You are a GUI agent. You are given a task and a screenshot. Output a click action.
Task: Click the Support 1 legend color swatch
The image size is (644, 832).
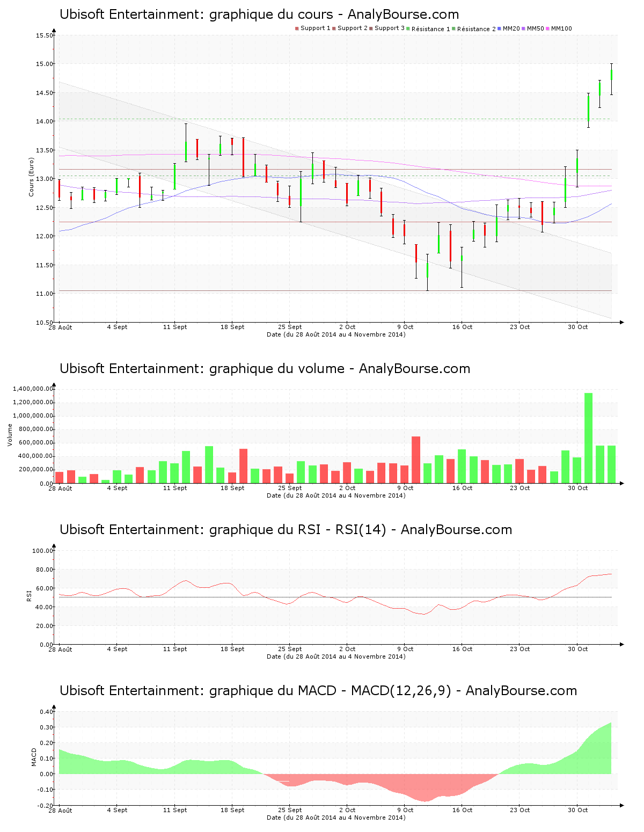pos(297,28)
